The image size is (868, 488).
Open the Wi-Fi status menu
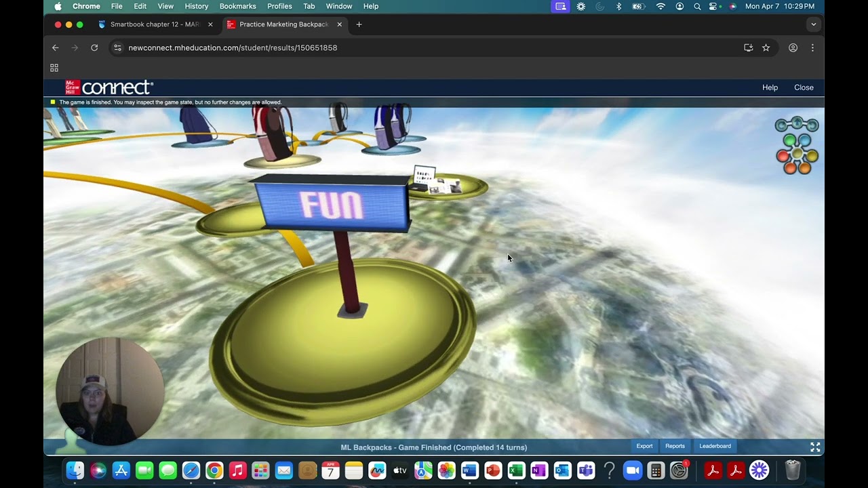(x=660, y=6)
